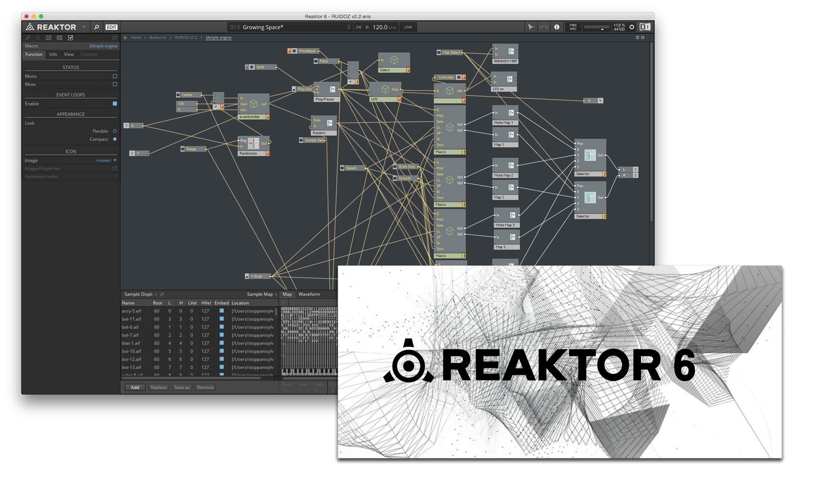The width and height of the screenshot is (818, 504).
Task: Toggle Embed checkbox for acry-5.aif
Action: pos(222,311)
